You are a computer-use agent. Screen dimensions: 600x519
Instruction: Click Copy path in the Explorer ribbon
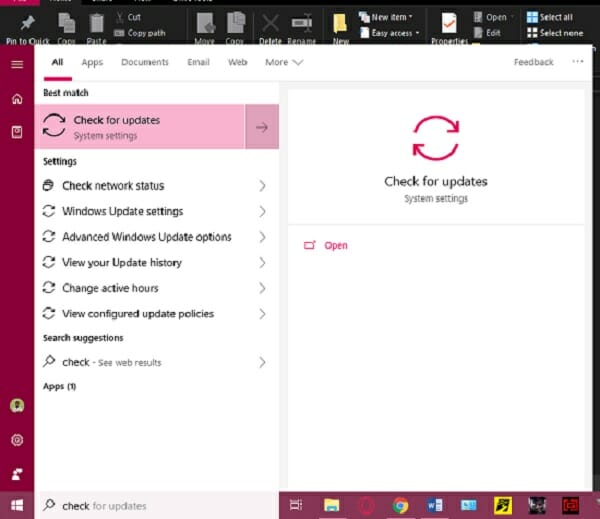coord(140,33)
